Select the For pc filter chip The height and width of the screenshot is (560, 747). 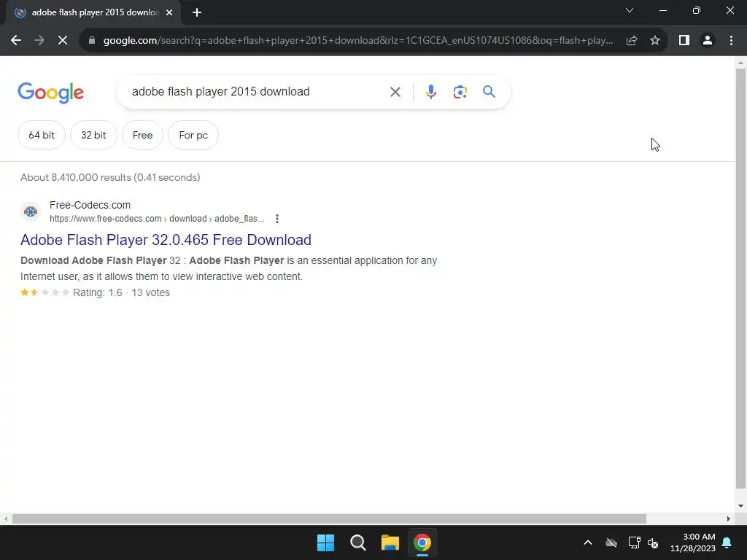[x=193, y=135]
